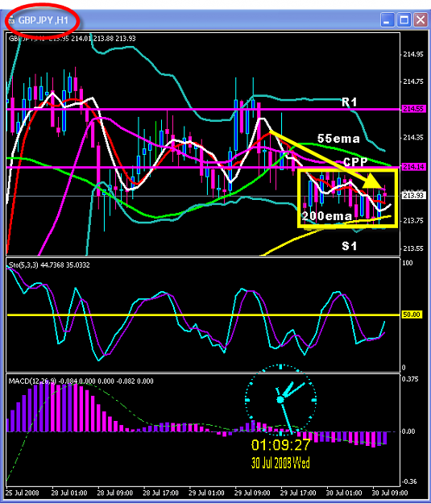Click the analog clock indicator
Image resolution: width=431 pixels, height=504 pixels.
(x=280, y=399)
